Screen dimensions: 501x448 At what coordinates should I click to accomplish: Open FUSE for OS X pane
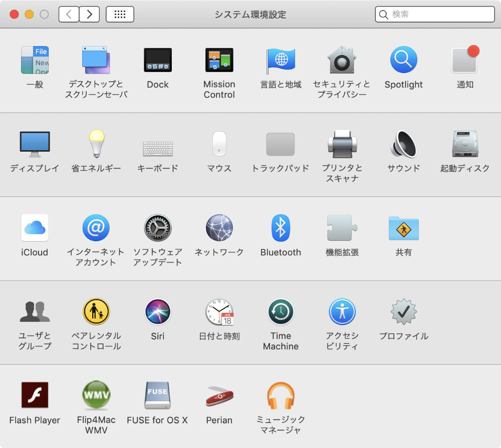157,395
